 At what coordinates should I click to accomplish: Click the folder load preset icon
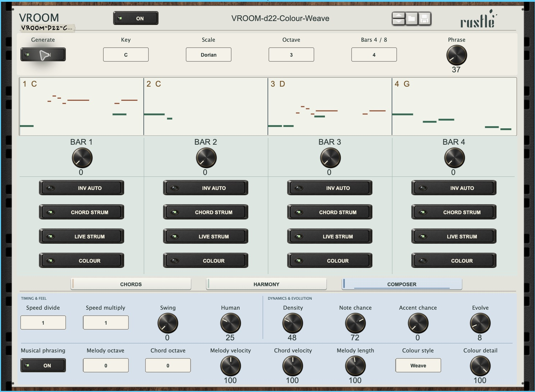[x=412, y=18]
